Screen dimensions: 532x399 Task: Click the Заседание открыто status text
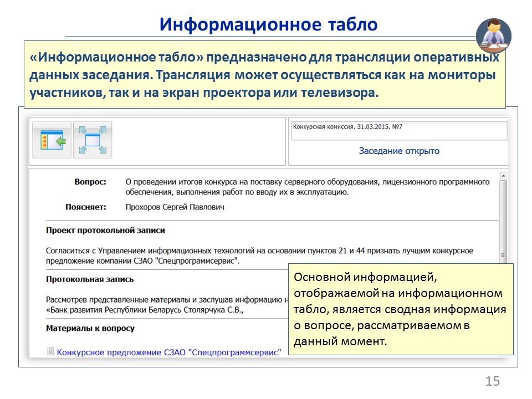click(x=399, y=151)
